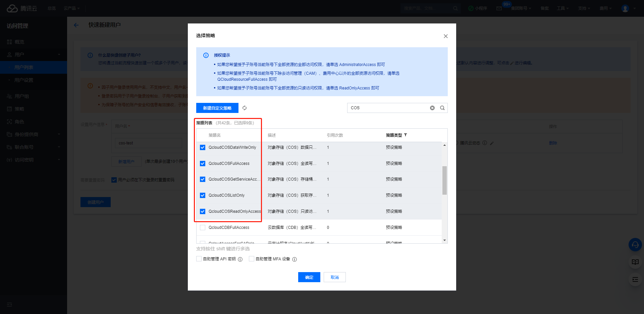Click the cos-test username field

pyautogui.click(x=149, y=143)
